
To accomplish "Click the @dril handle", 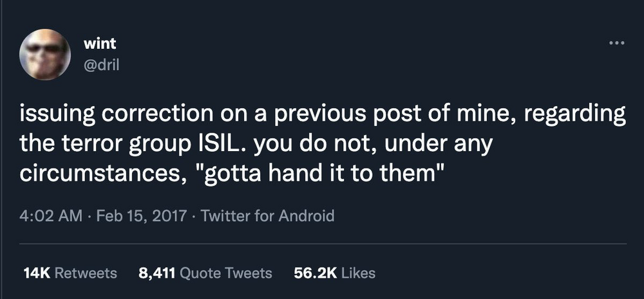I will pyautogui.click(x=102, y=65).
